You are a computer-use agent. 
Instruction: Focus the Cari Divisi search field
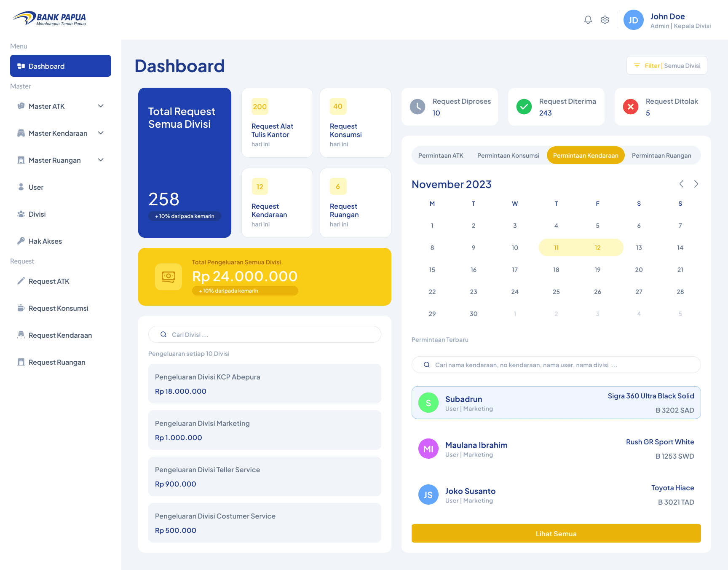pyautogui.click(x=265, y=334)
